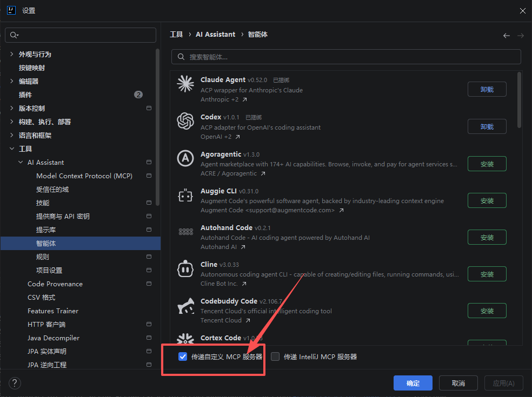Image resolution: width=532 pixels, height=397 pixels.
Task: Expand the 外观与行为 section
Action: tap(11, 54)
